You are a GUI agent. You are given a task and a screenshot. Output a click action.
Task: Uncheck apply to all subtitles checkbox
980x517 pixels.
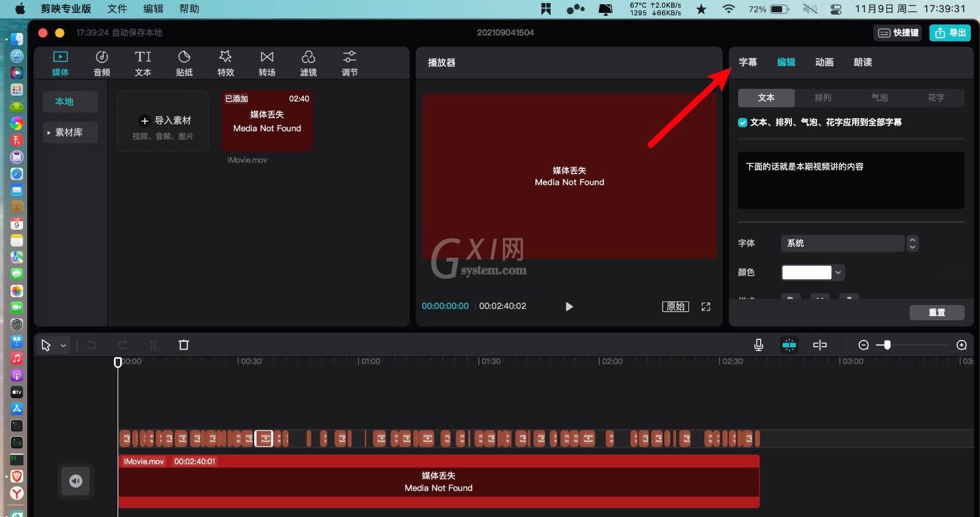(x=742, y=123)
